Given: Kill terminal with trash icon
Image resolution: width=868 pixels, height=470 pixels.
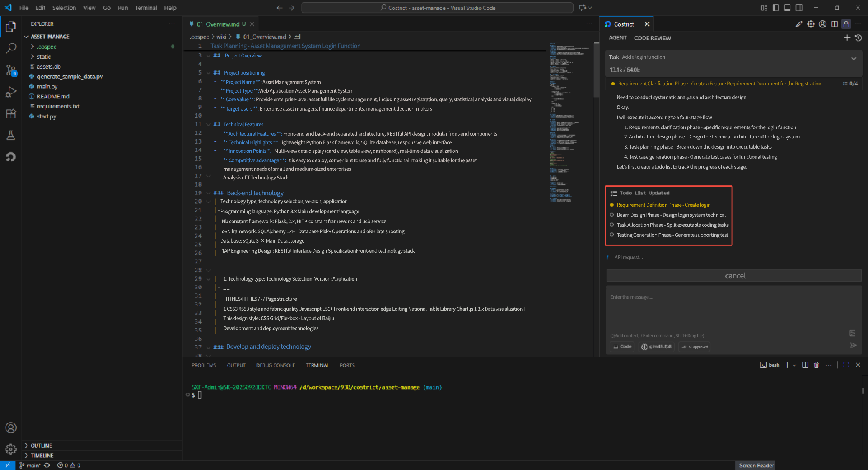Looking at the screenshot, I should click(816, 365).
